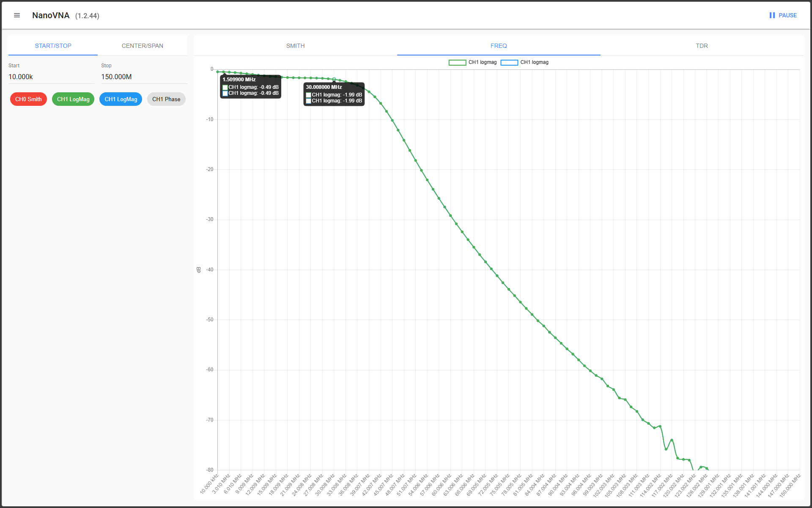Click the PAUSE button label

787,15
